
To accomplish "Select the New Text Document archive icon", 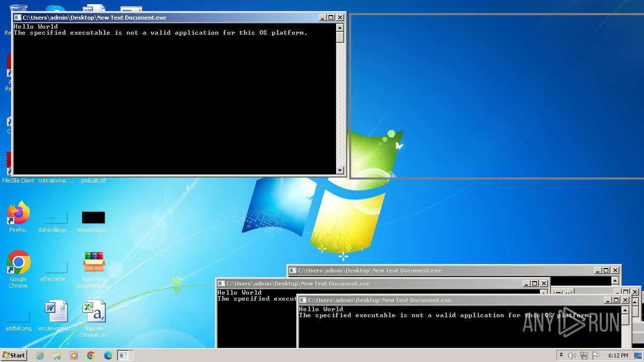I will pyautogui.click(x=94, y=262).
